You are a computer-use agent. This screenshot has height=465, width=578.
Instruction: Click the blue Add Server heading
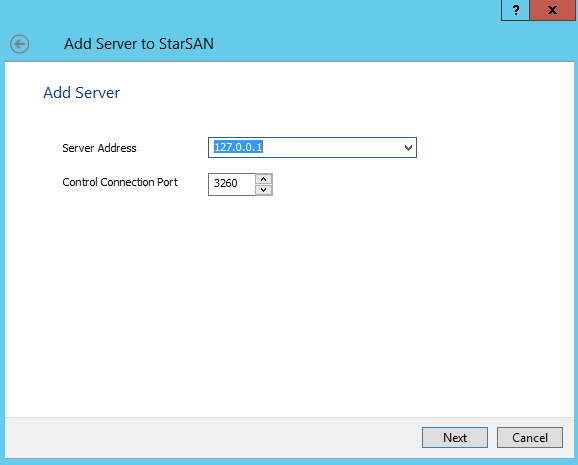click(81, 93)
